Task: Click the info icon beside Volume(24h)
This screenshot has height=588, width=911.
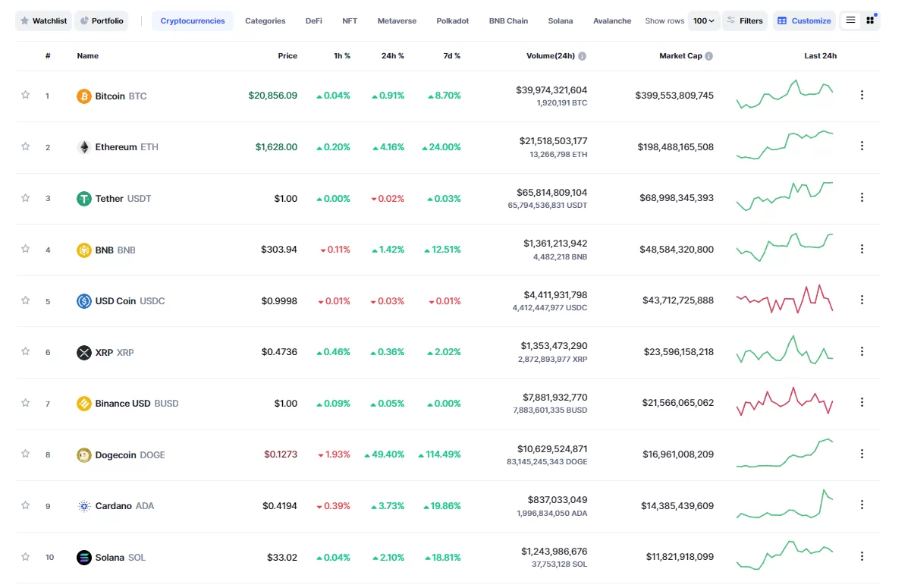Action: click(x=582, y=56)
